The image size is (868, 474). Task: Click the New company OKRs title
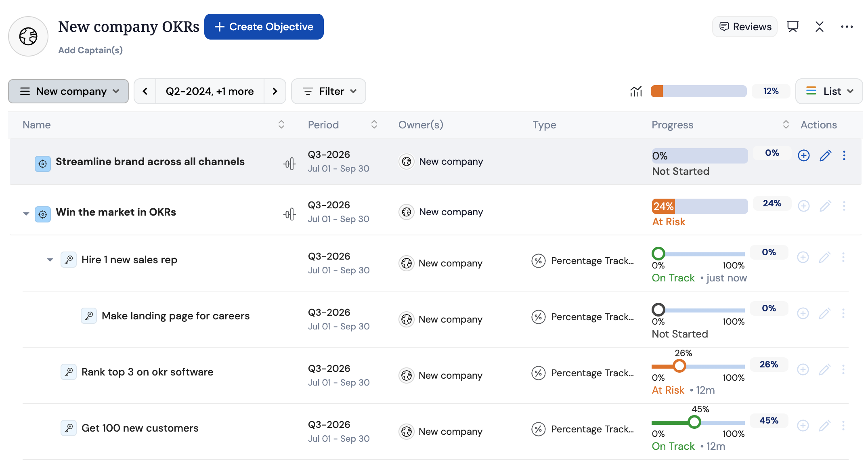click(129, 27)
